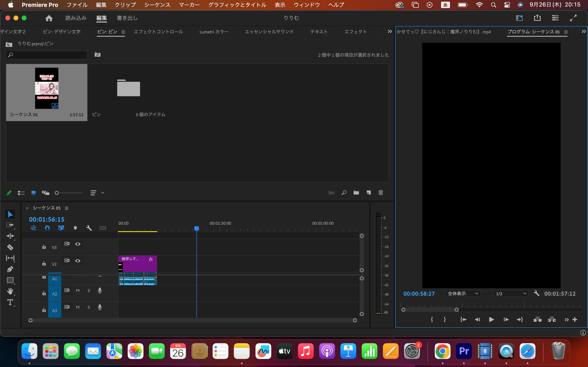588x367 pixels.
Task: Switch to the エフェクトコントロール tab
Action: (158, 32)
